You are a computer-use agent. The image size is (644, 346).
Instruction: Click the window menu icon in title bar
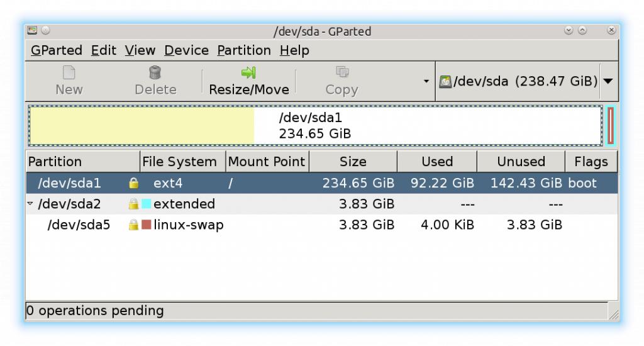[x=33, y=30]
